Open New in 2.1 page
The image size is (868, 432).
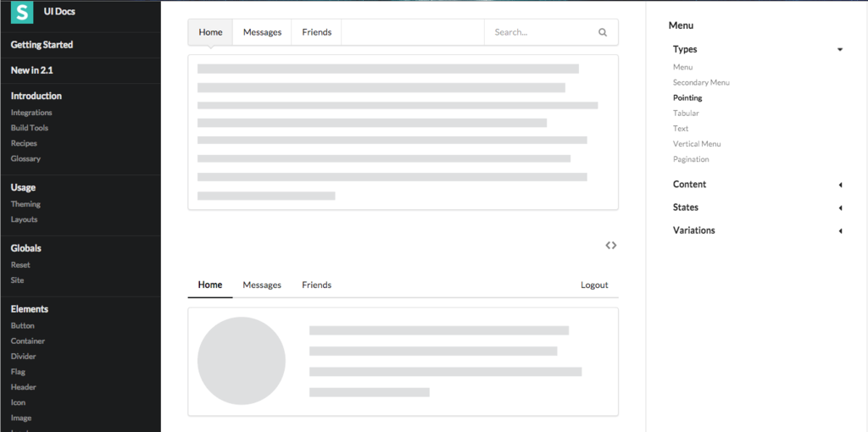[x=32, y=70]
